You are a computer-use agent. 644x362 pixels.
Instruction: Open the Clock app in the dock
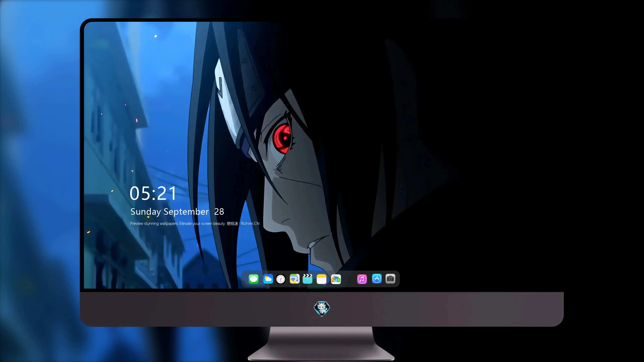(281, 279)
